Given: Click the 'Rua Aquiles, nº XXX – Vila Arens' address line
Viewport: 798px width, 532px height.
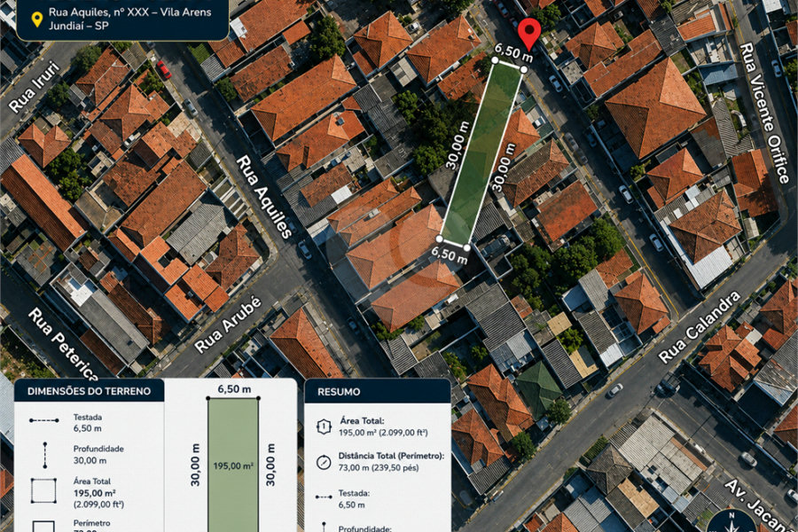Looking at the screenshot, I should click(x=129, y=12).
